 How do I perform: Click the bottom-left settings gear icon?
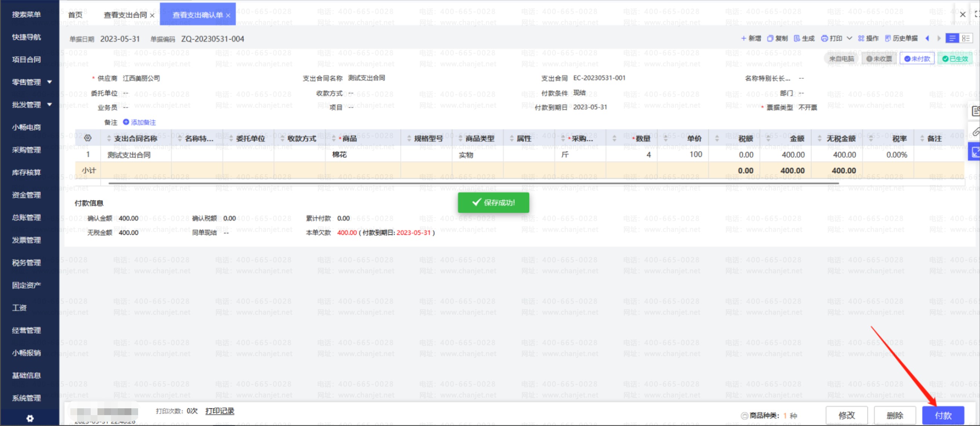coord(30,418)
